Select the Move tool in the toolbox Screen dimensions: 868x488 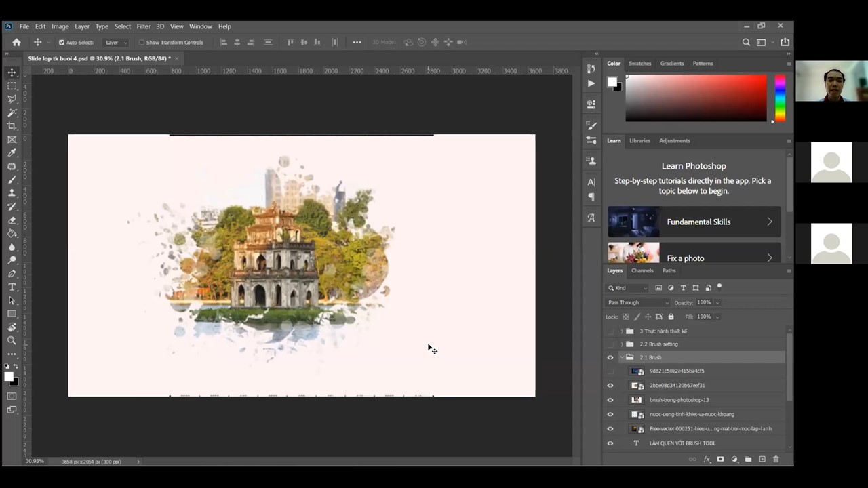(12, 73)
